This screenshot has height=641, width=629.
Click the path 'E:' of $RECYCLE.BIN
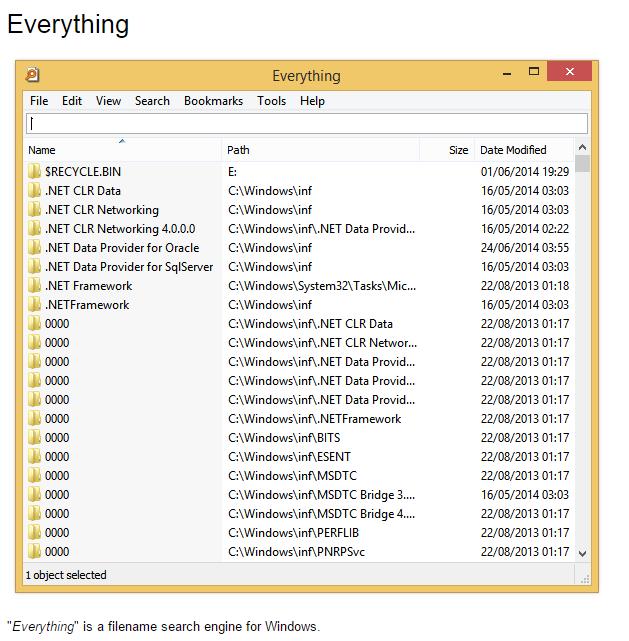(x=232, y=172)
